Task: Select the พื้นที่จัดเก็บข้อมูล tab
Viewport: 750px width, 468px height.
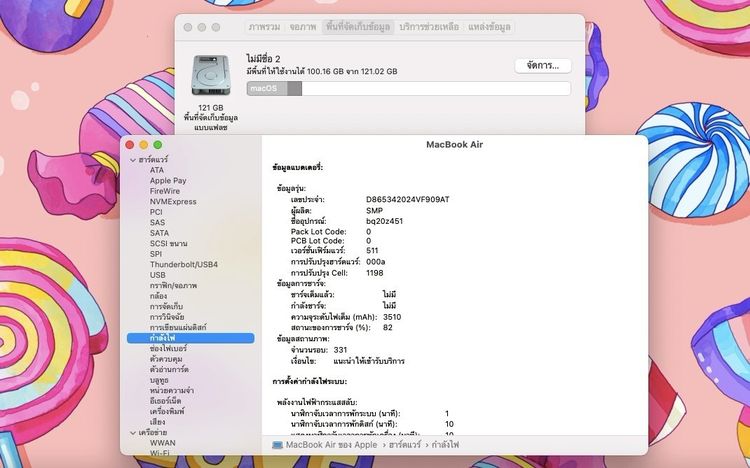Action: (x=358, y=27)
